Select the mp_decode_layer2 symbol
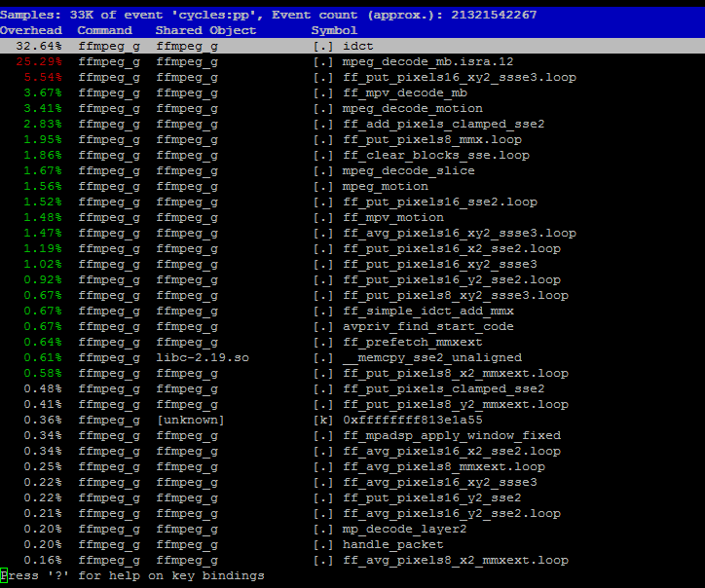705x588 pixels. (404, 529)
